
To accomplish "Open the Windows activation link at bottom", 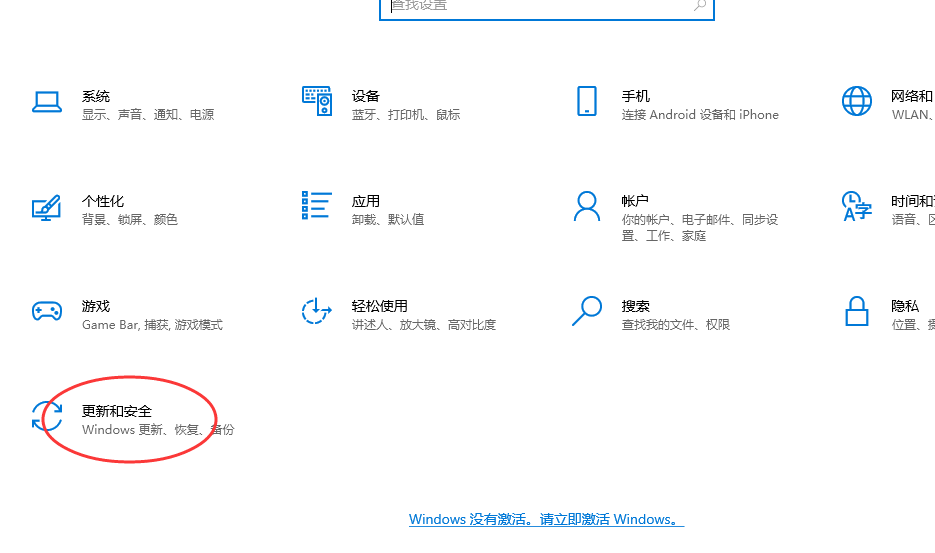I will pyautogui.click(x=546, y=519).
